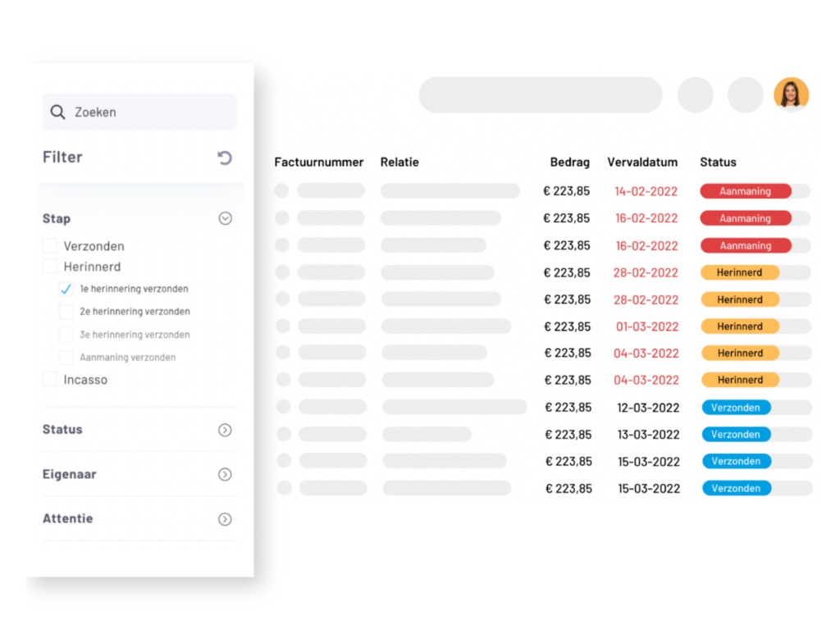Click the Herinnerd badge dated 01-03-2022

coord(739,326)
